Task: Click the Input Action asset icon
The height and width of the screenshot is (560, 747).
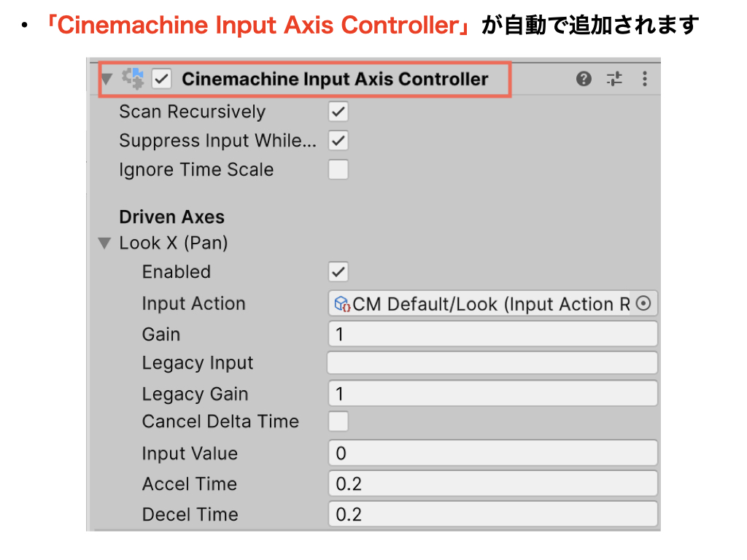Action: click(342, 304)
